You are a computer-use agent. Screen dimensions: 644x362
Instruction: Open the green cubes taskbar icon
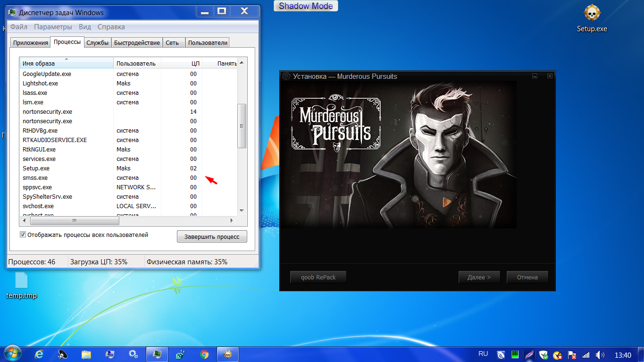pos(180,354)
